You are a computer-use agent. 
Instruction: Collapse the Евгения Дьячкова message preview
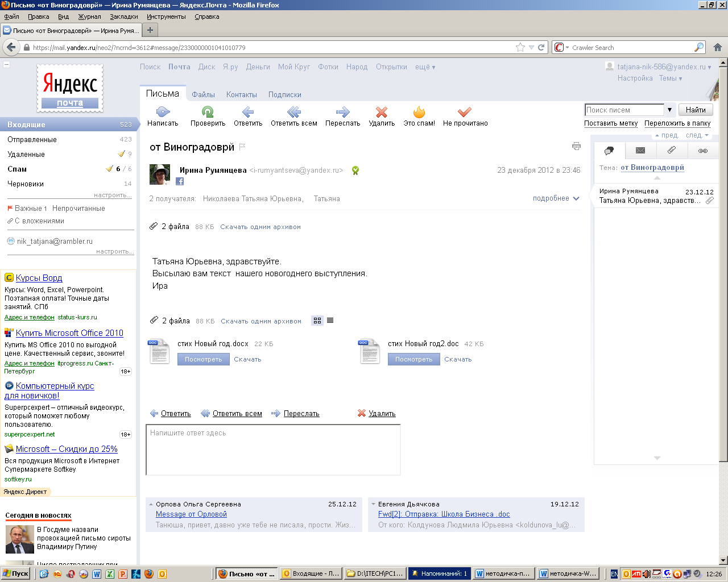pyautogui.click(x=373, y=504)
